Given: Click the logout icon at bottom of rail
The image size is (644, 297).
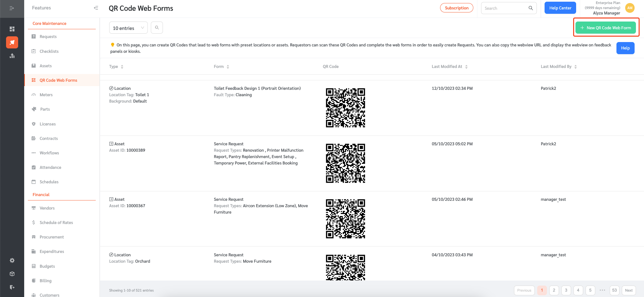Looking at the screenshot, I should [x=12, y=287].
